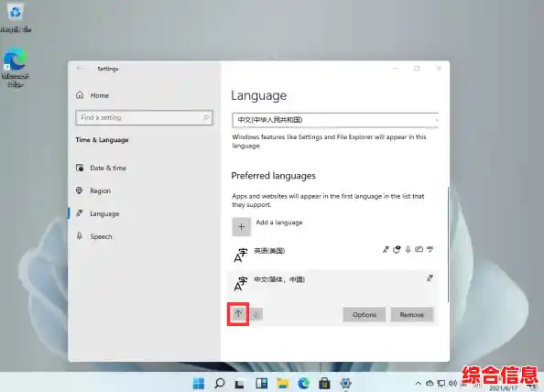
Task: Click the Settings back arrow
Action: click(80, 69)
